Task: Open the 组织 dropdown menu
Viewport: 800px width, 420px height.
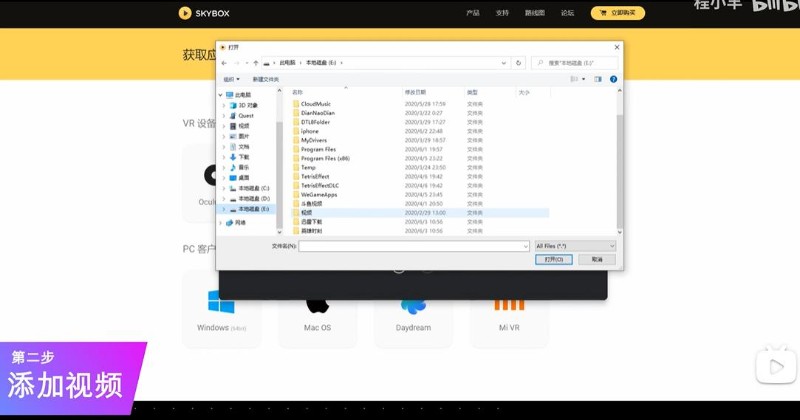Action: click(231, 80)
